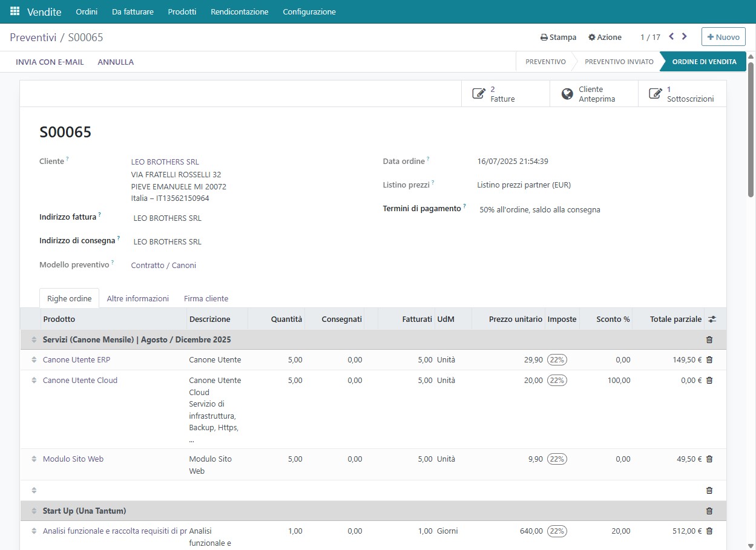756x550 pixels.
Task: Click the vertical scrollbar thumb
Action: [751, 130]
